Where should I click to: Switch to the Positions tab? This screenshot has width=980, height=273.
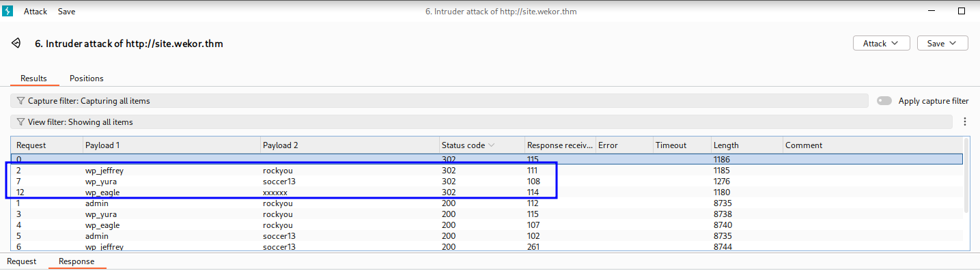(x=87, y=78)
